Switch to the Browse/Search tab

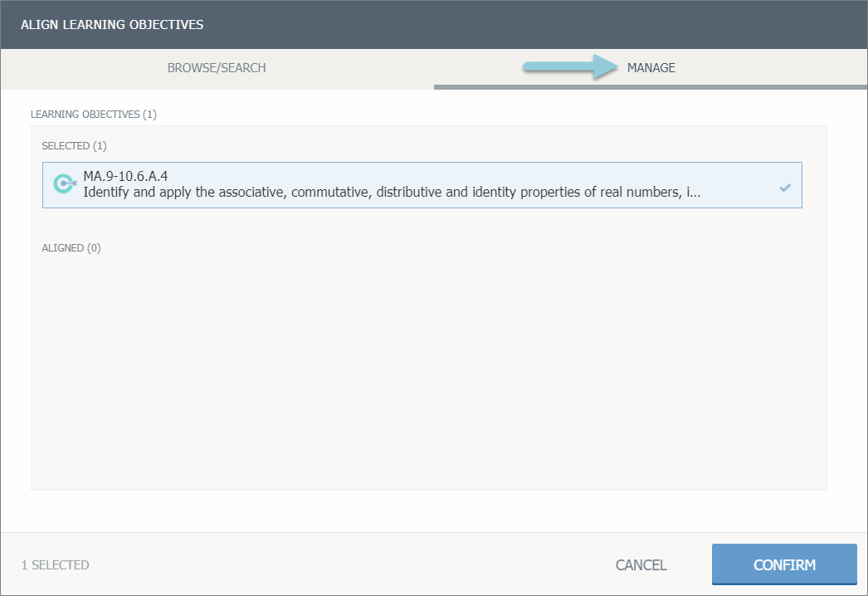pos(217,68)
